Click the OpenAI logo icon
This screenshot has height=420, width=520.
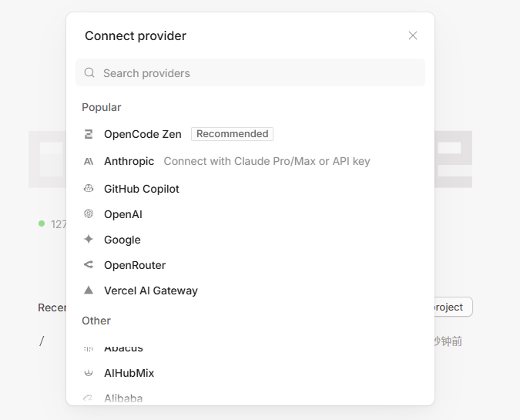coord(89,214)
